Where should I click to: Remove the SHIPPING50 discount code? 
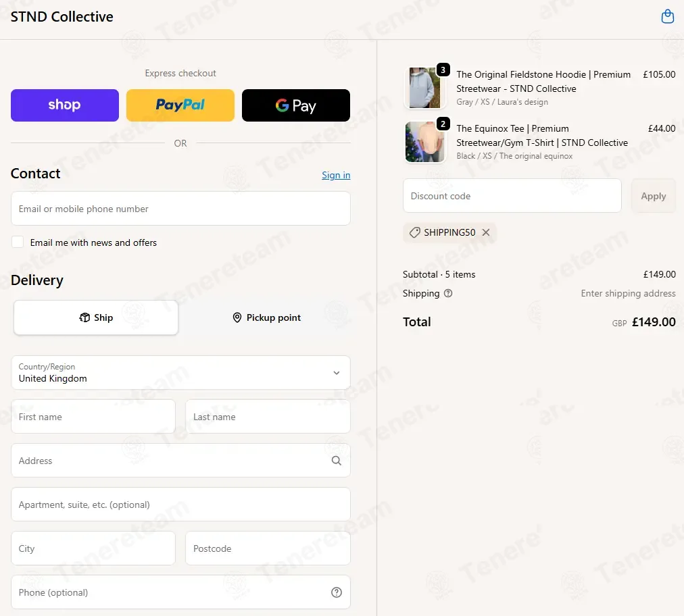click(x=485, y=232)
